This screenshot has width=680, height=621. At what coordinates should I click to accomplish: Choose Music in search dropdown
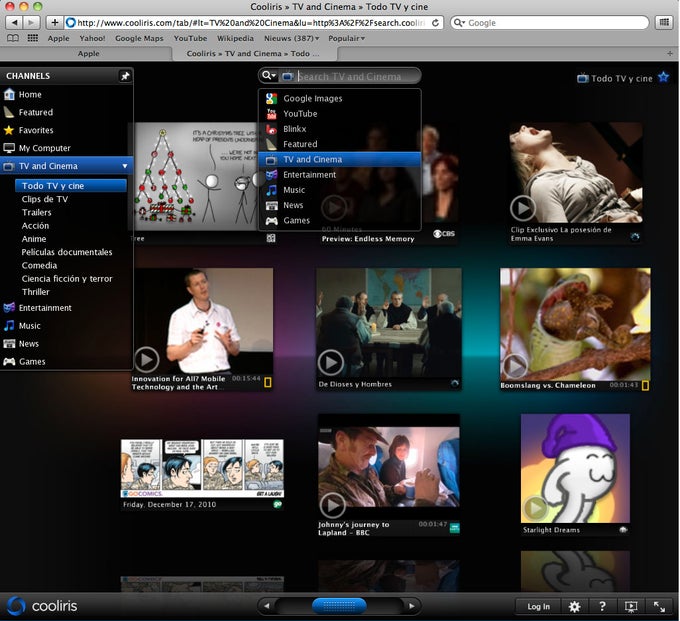(340, 190)
